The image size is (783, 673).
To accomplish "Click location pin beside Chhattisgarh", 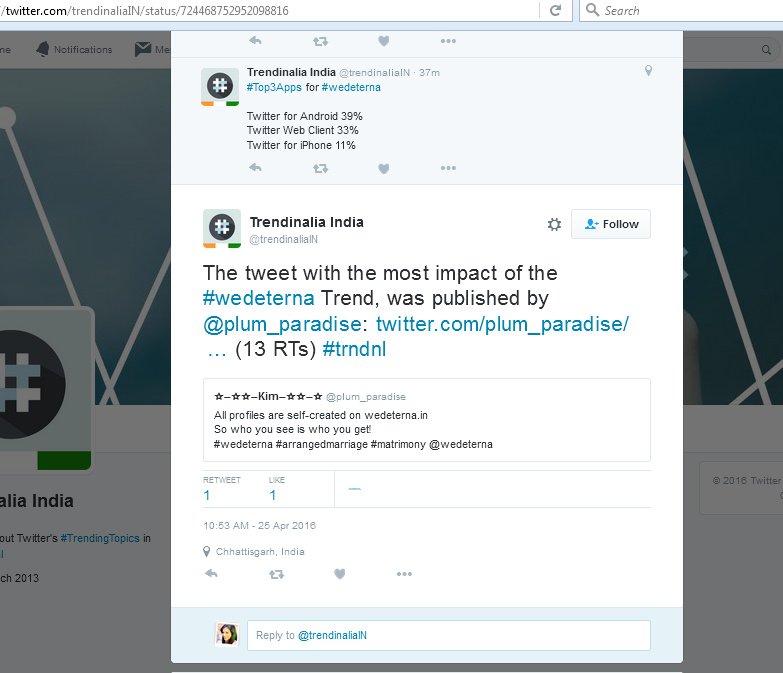I will [207, 552].
